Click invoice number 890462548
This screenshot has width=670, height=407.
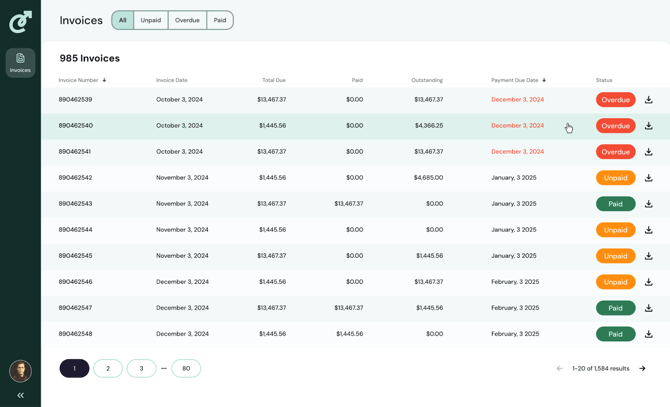tap(75, 334)
